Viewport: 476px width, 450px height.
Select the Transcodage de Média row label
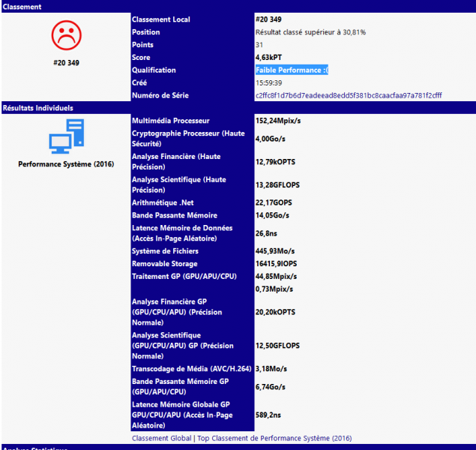pyautogui.click(x=190, y=368)
